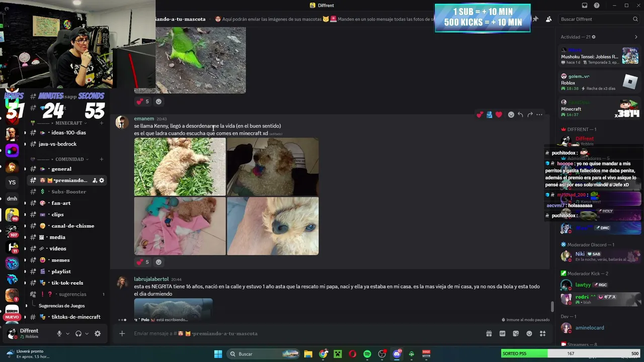Toggle the heart reaction under emanem's dog photos

pos(143,262)
